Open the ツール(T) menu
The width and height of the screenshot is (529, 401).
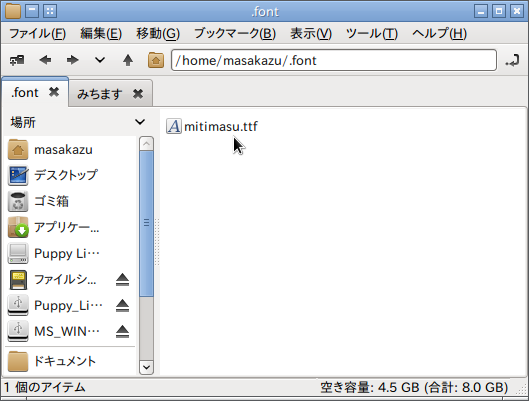click(372, 33)
